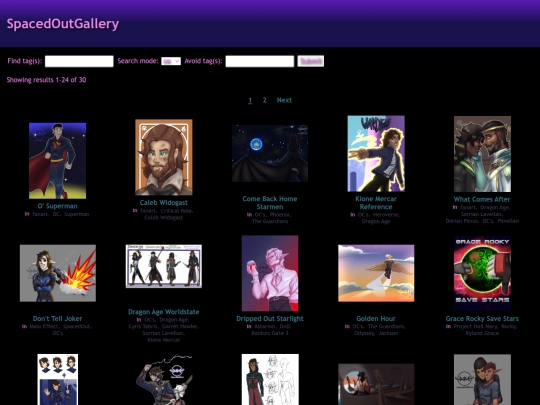Click the Next page link
The width and height of the screenshot is (540, 405).
click(284, 100)
